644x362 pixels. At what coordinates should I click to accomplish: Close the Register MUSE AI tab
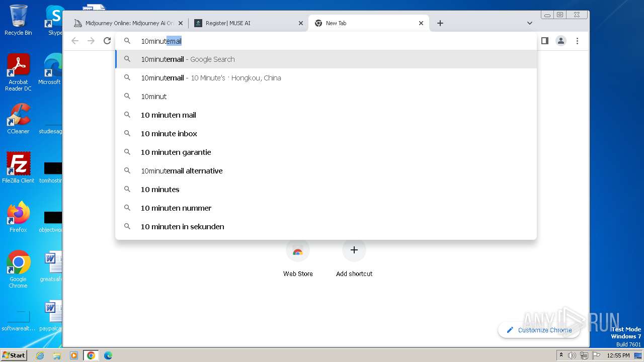click(300, 23)
